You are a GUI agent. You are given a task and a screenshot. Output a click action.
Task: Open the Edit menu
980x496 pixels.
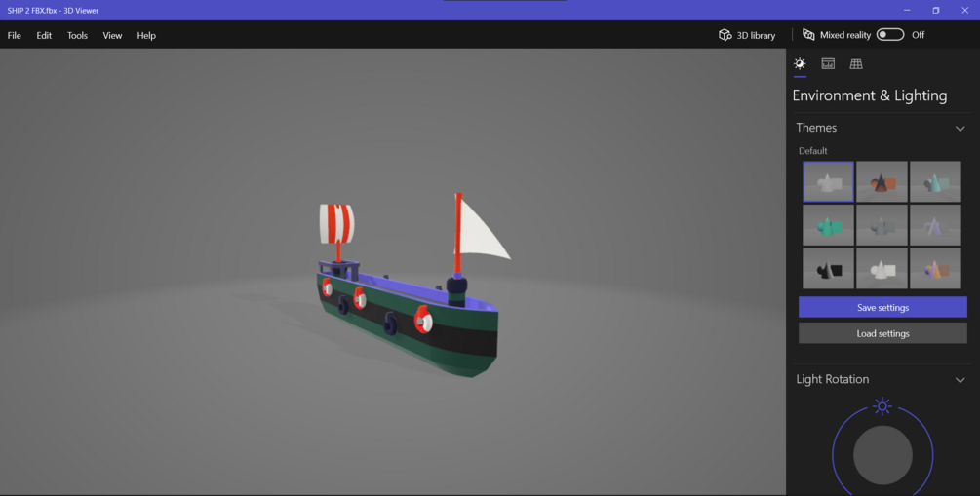point(44,36)
